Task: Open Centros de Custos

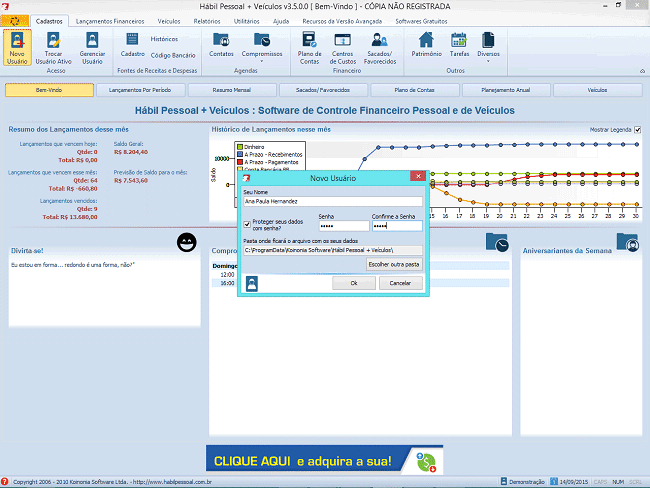Action: pyautogui.click(x=343, y=48)
